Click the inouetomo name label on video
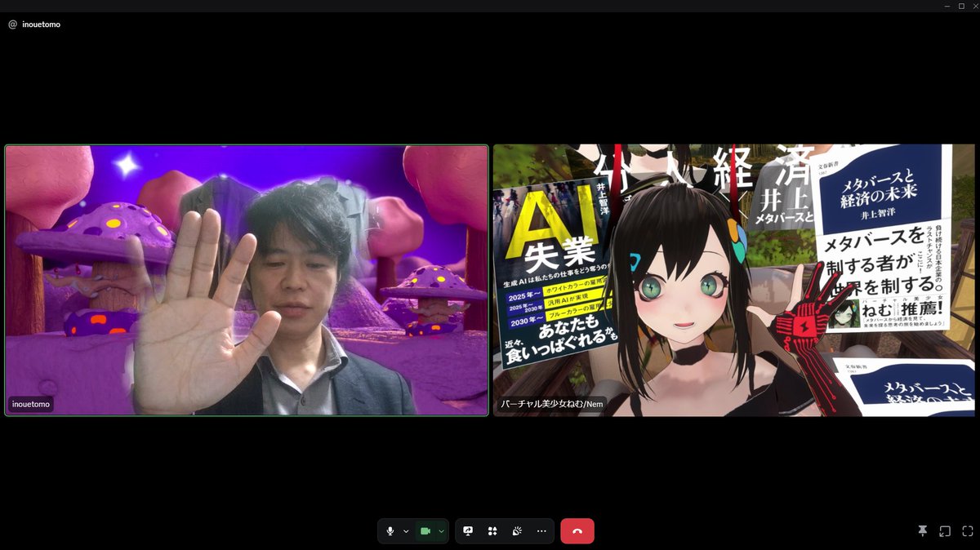Screen dimensions: 980x550 click(31, 404)
